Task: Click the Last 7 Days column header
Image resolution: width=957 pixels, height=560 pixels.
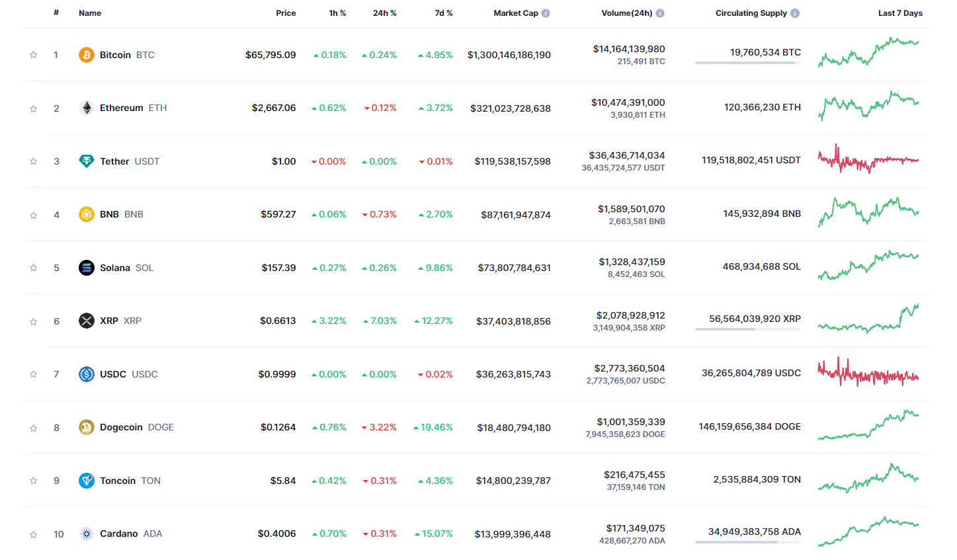Action: pos(900,13)
